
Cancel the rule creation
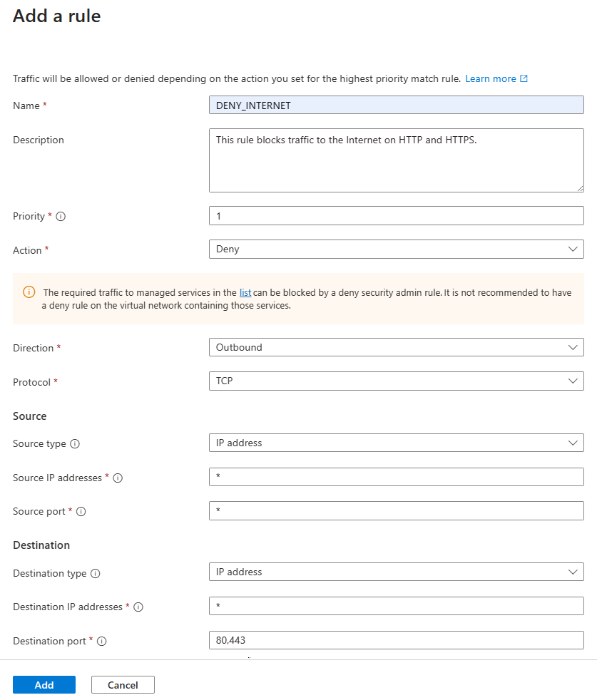123,684
